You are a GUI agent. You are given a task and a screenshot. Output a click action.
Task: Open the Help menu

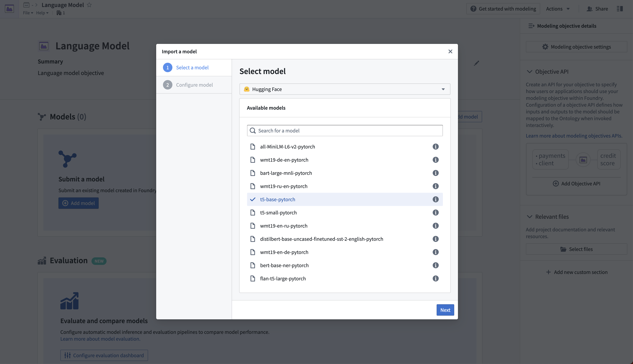[42, 13]
